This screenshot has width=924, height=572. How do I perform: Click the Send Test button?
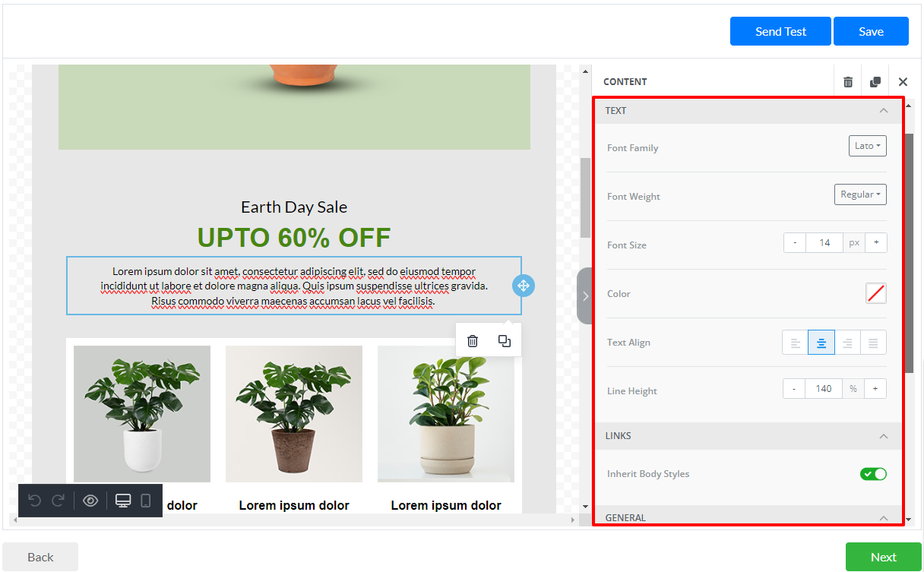[x=780, y=31]
